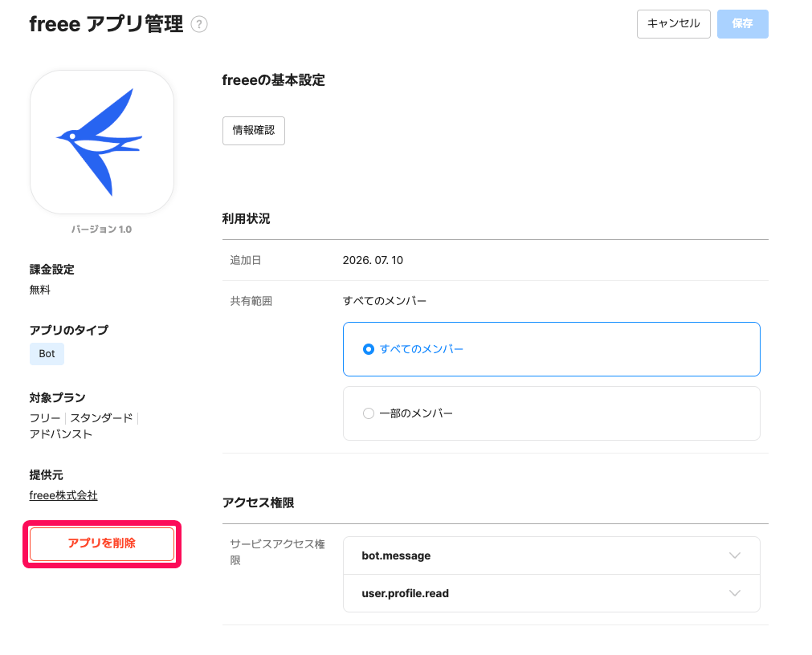Select the すべてのメンバー radio option

(x=552, y=349)
